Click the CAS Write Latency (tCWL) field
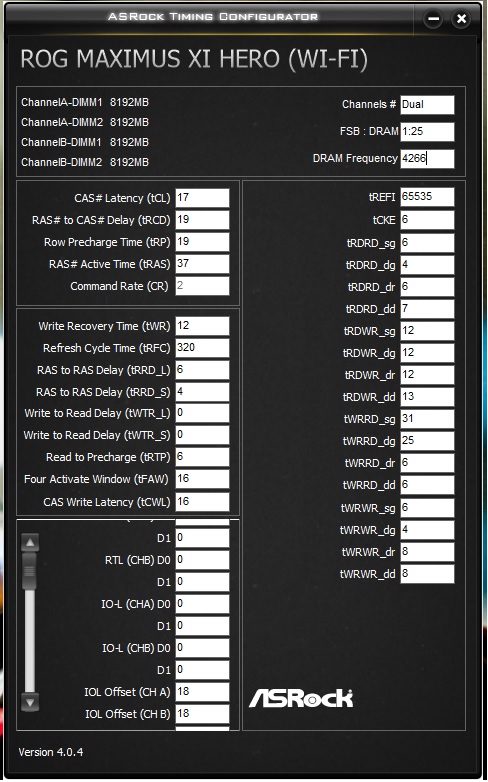This screenshot has height=782, width=488. coord(202,502)
